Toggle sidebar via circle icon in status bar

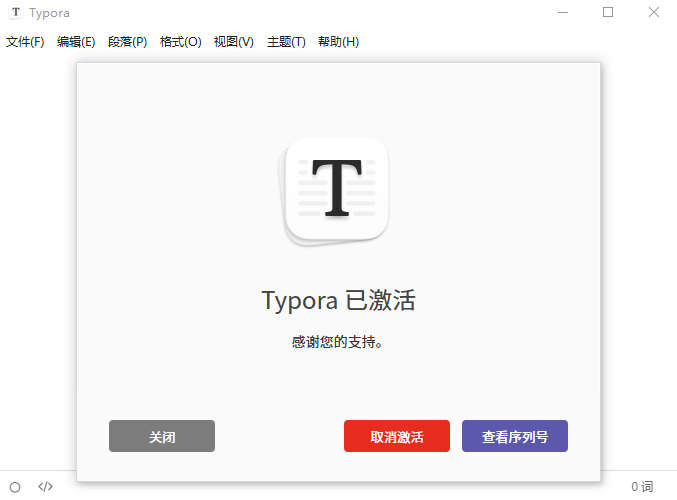click(x=15, y=487)
